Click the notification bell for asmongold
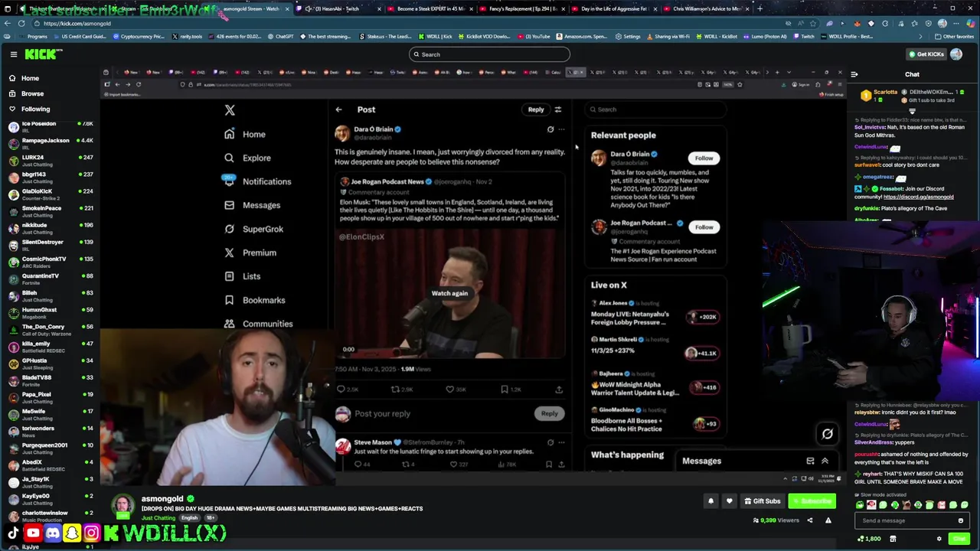Screen dimensions: 980x551 pyautogui.click(x=710, y=501)
